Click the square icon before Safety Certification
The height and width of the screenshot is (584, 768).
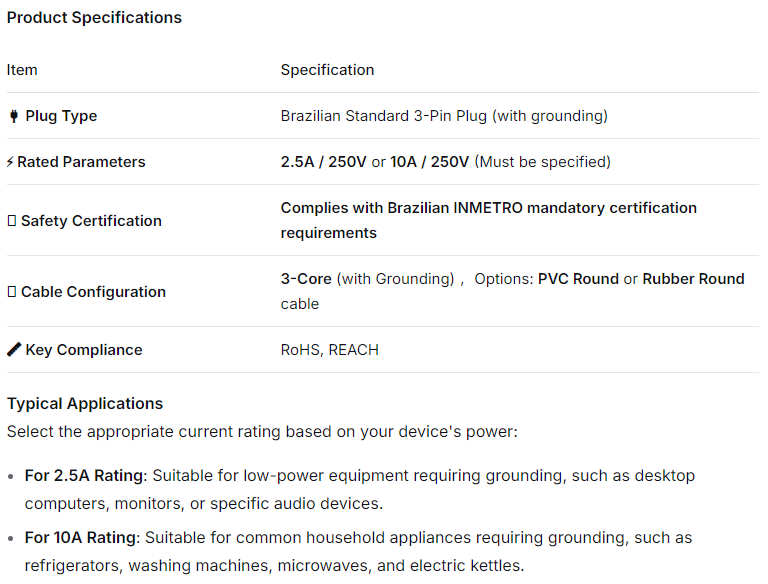point(12,221)
